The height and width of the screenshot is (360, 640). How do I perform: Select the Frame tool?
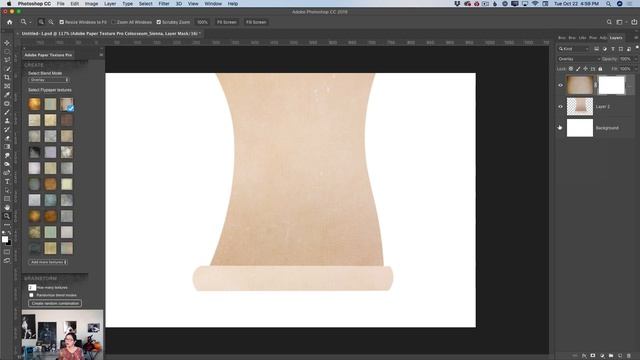pos(7,86)
